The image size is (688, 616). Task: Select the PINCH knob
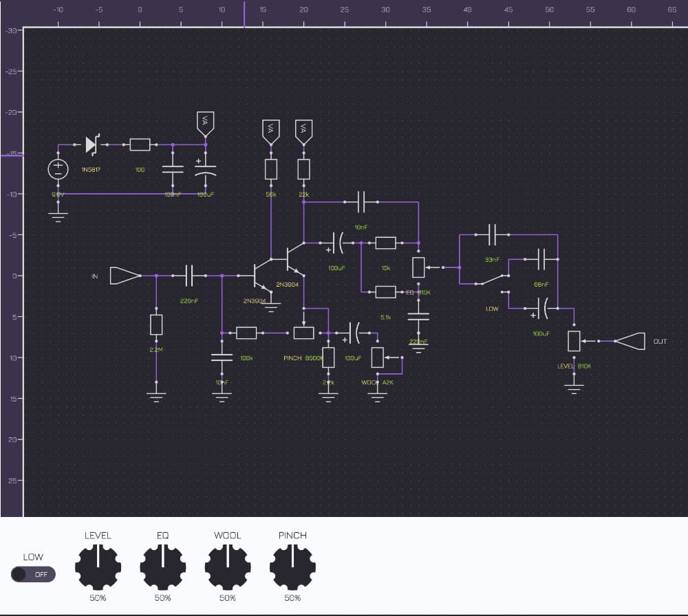(x=292, y=567)
